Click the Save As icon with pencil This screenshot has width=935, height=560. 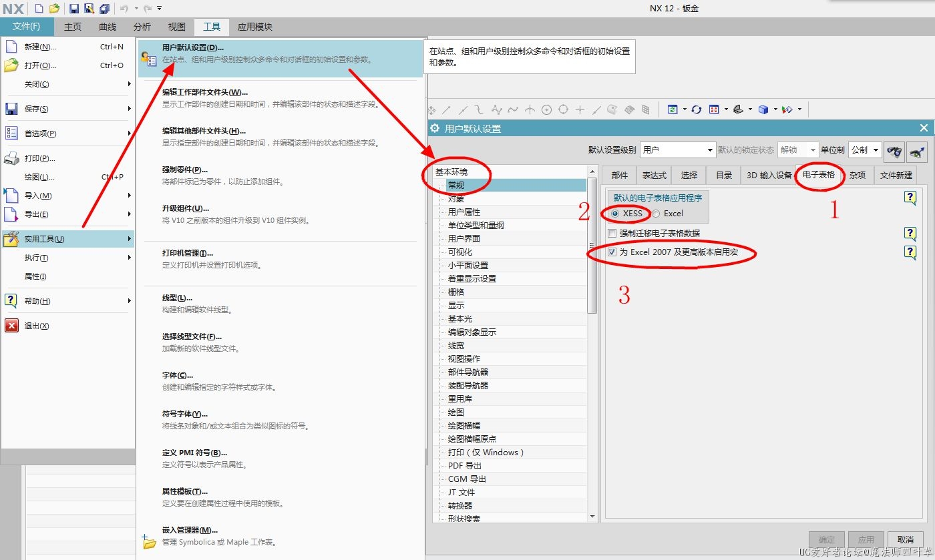coord(89,9)
